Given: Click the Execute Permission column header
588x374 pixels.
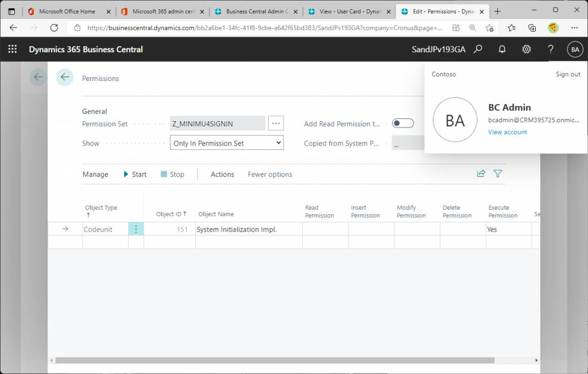Looking at the screenshot, I should (x=502, y=211).
